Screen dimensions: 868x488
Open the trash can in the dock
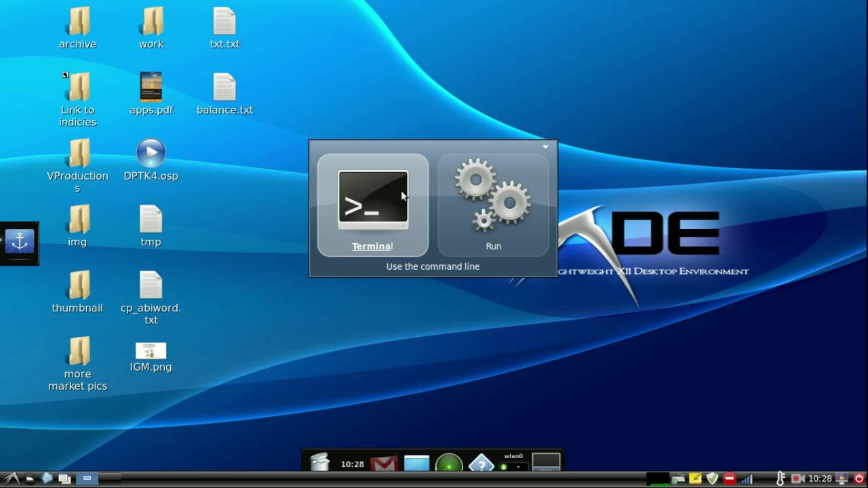tap(319, 462)
